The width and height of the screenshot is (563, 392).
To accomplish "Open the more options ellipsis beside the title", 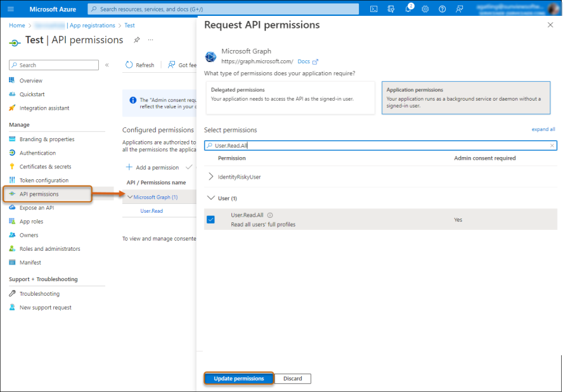I will (150, 40).
